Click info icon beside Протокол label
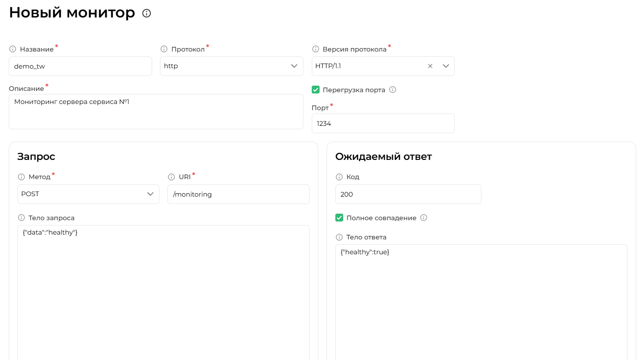This screenshot has width=644, height=360. (x=164, y=49)
